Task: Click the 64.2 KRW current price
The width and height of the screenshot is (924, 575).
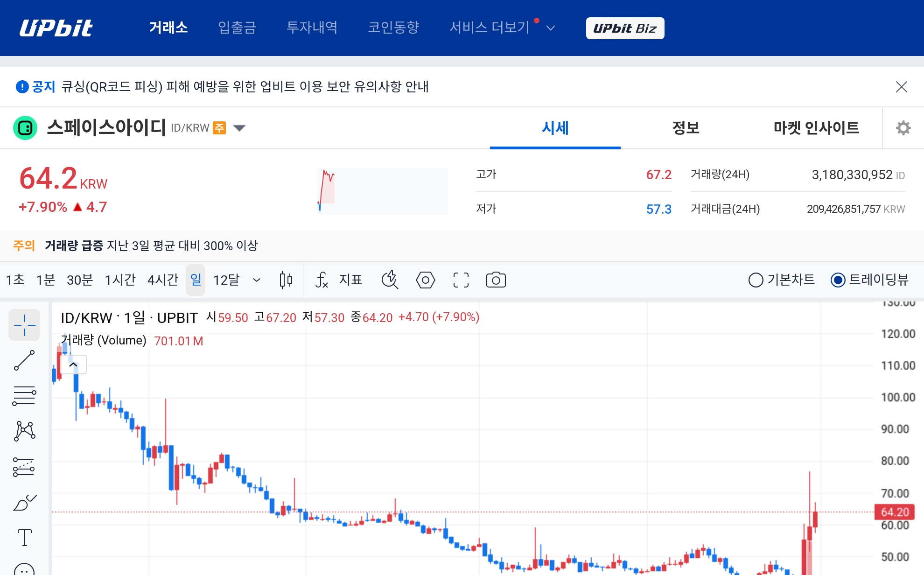Action: tap(63, 179)
